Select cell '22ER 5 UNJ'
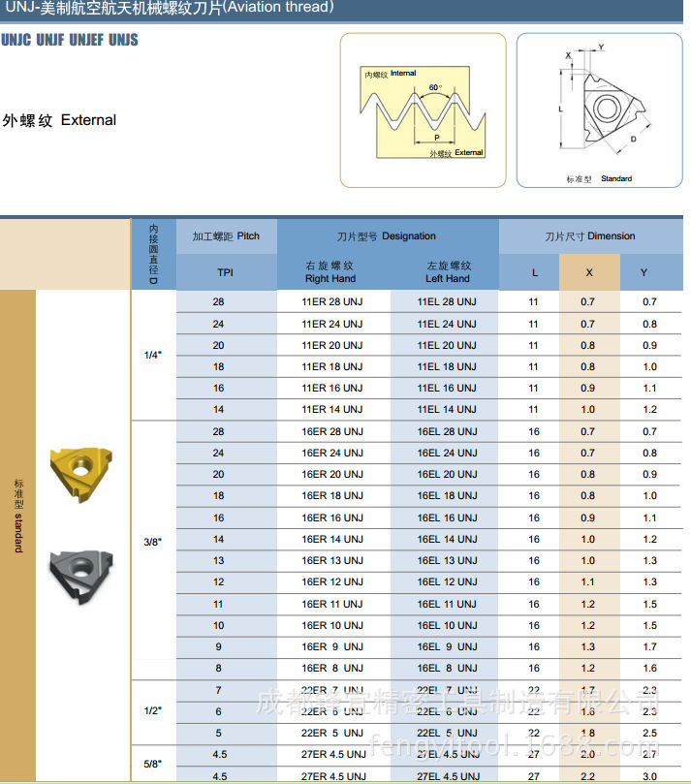Screen dimensions: 691x784 click(332, 733)
